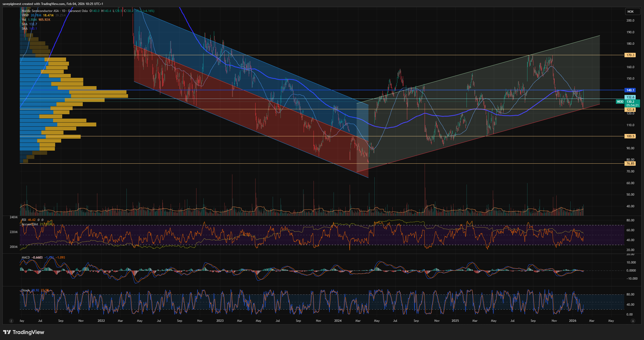Click the green NOD symbol price tag
This screenshot has height=340, width=644.
click(620, 102)
